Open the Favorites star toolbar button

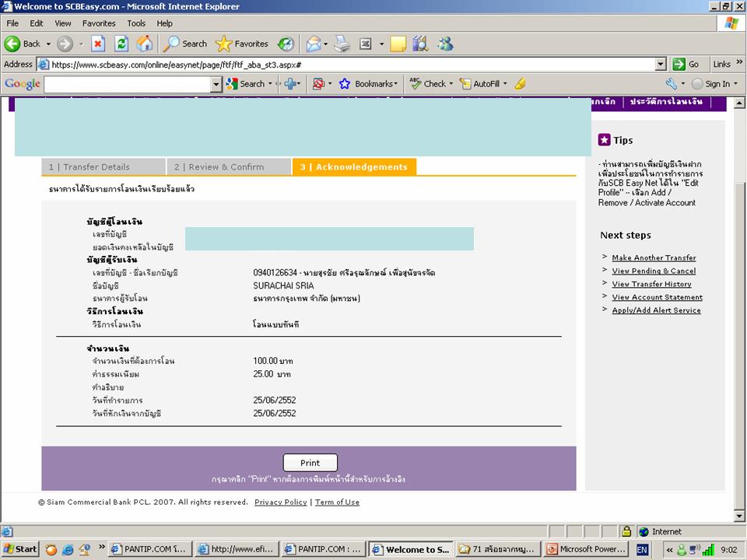click(x=242, y=44)
